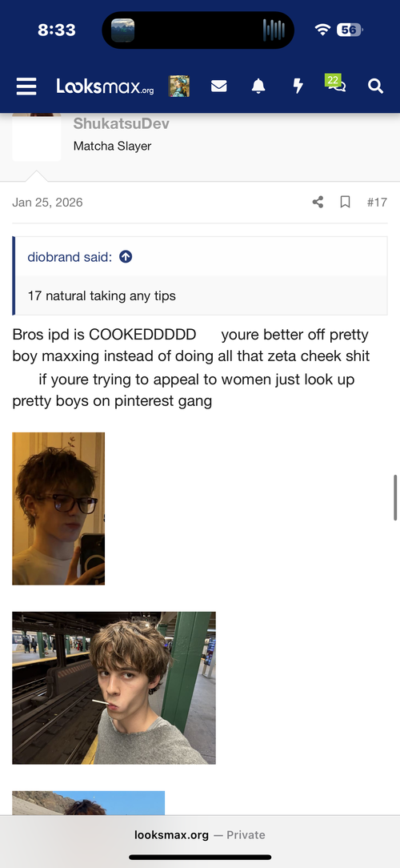400x868 pixels.
Task: Tap the Dynamic Island now-playing artwork
Action: tap(123, 30)
